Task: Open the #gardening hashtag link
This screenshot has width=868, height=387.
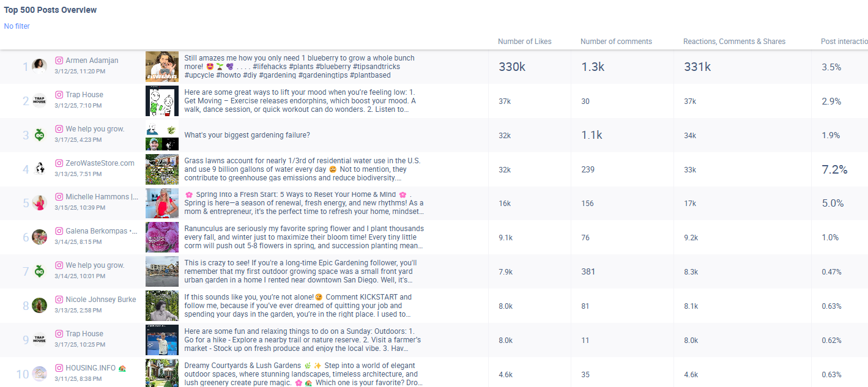Action: point(278,75)
